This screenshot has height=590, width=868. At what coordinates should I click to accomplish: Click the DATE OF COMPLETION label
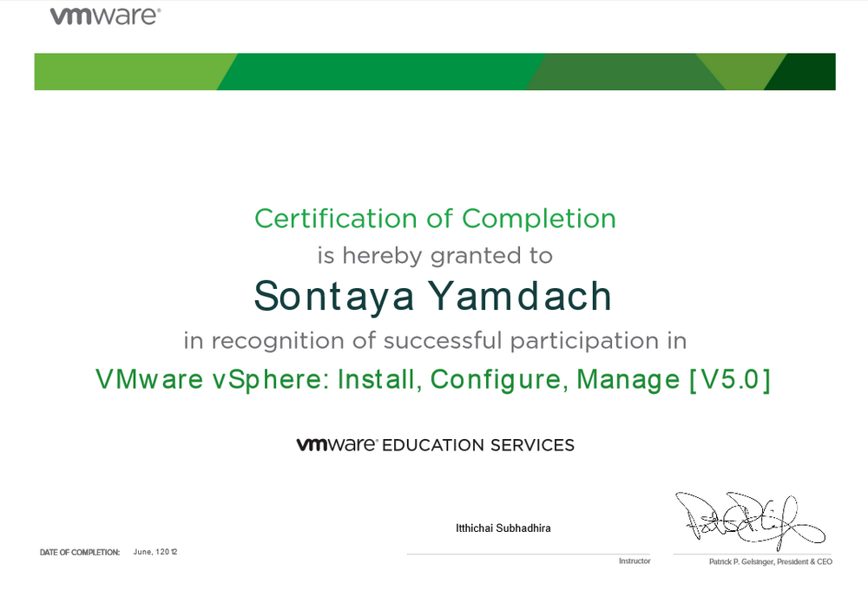(x=80, y=552)
